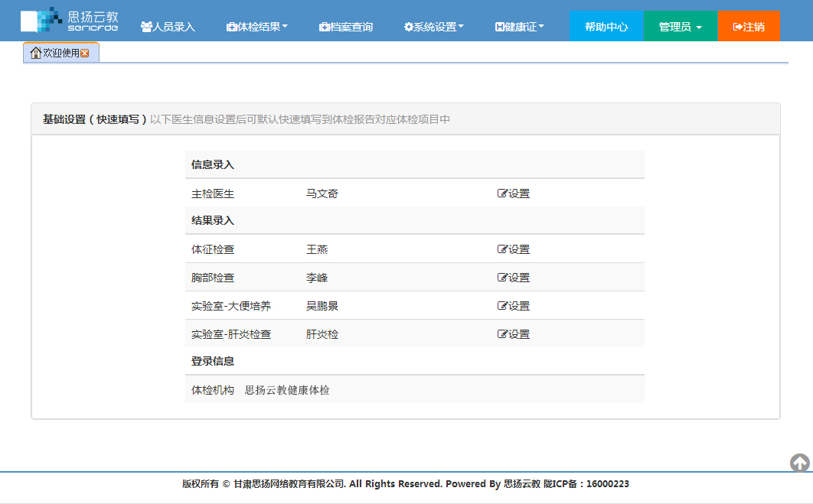Click edit icon for 胸部检查 李峰

[x=503, y=278]
